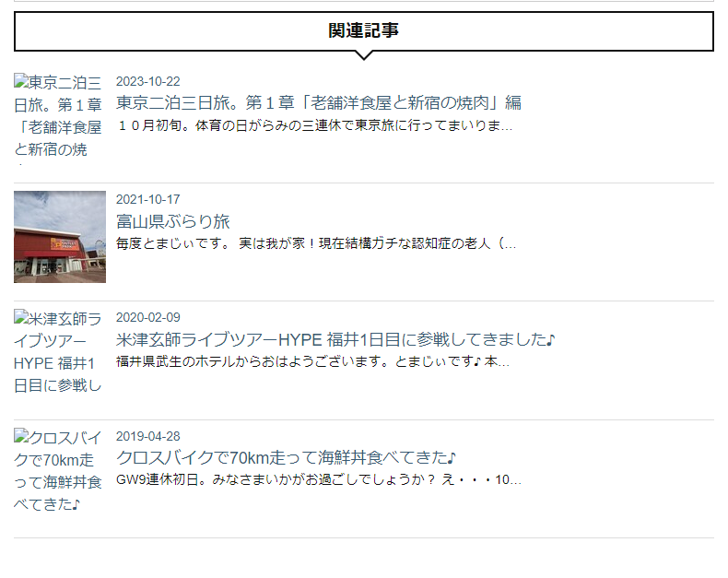Click the broken image icon beside クロスバイクで70km

tap(21, 436)
